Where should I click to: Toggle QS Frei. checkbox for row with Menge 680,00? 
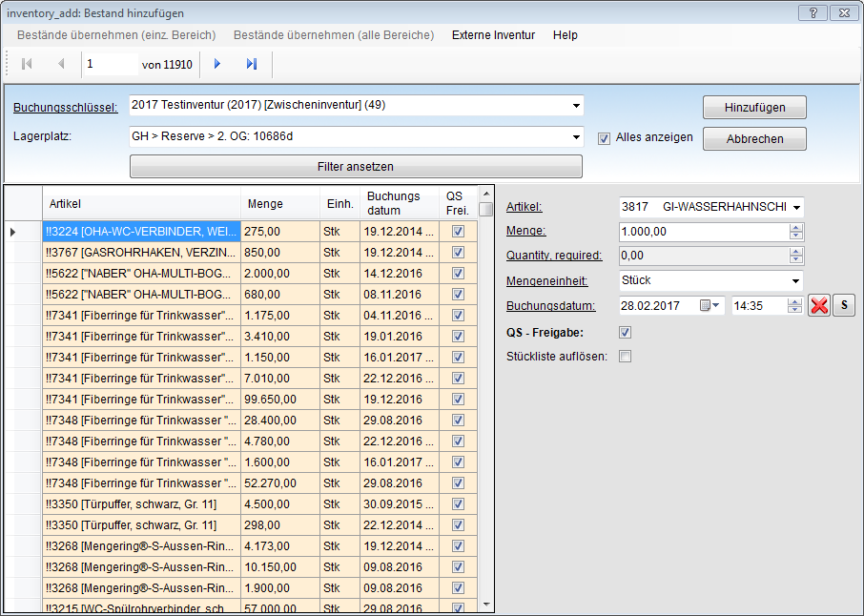point(458,295)
